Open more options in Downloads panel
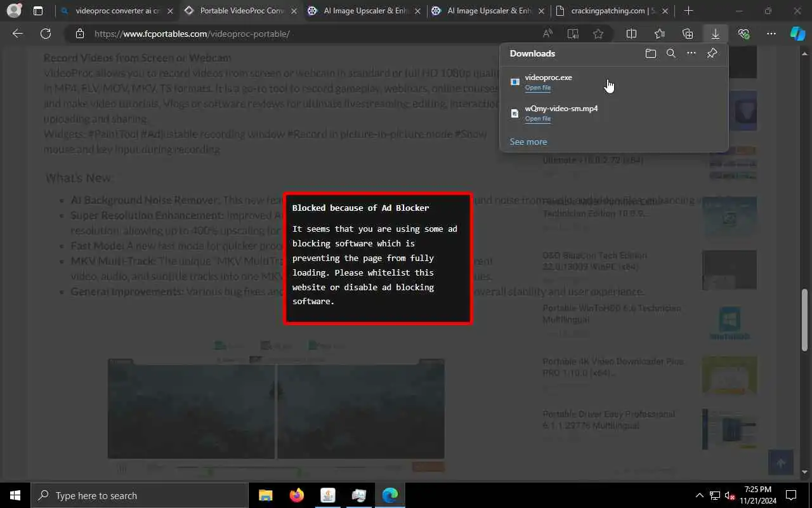812x508 pixels. click(x=691, y=53)
